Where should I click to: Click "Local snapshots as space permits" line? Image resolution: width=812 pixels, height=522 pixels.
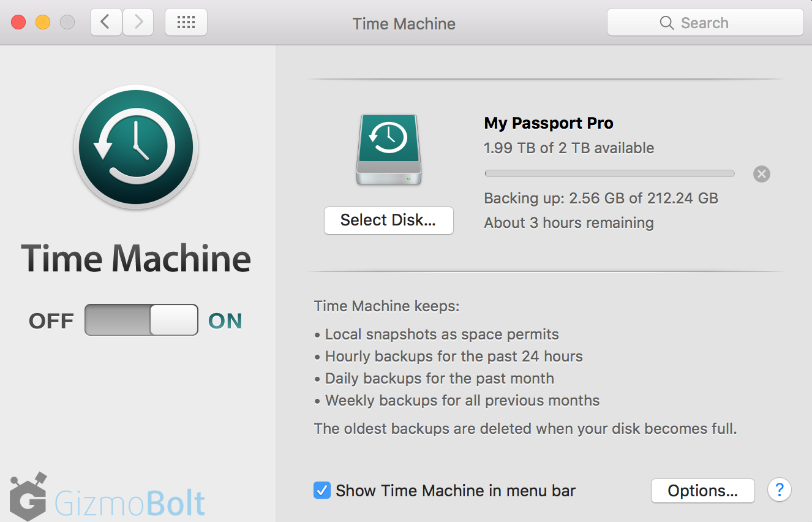pyautogui.click(x=442, y=335)
